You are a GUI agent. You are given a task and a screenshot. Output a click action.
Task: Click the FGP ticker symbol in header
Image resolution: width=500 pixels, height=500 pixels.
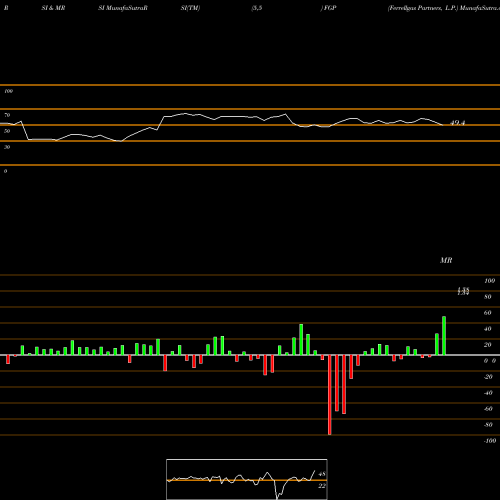(x=330, y=8)
